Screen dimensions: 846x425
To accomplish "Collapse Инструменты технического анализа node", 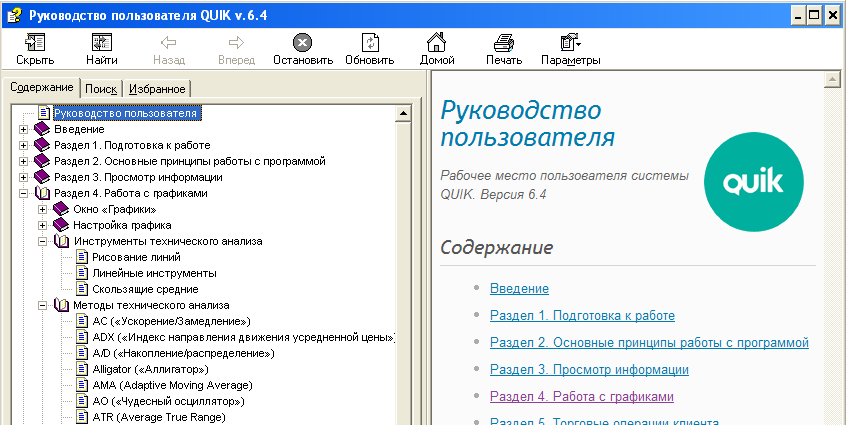I will 43,241.
